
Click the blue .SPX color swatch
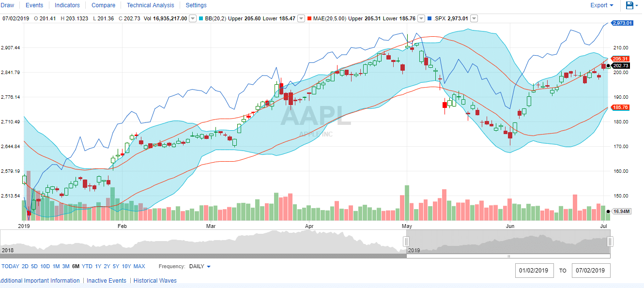(429, 18)
